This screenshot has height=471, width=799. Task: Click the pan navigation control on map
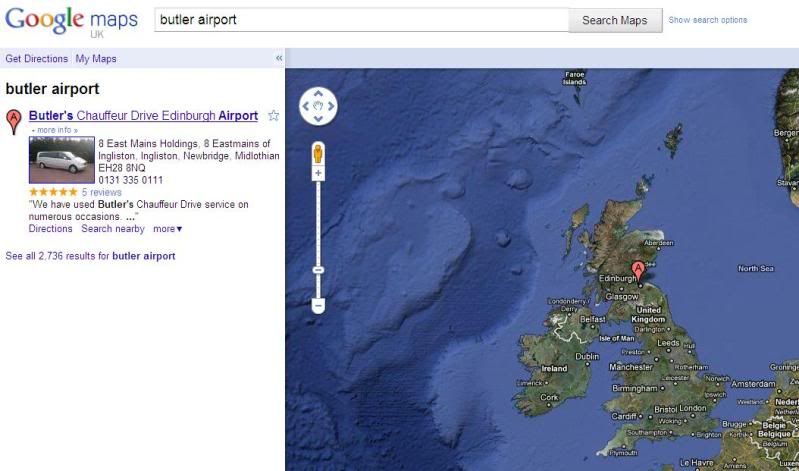318,106
